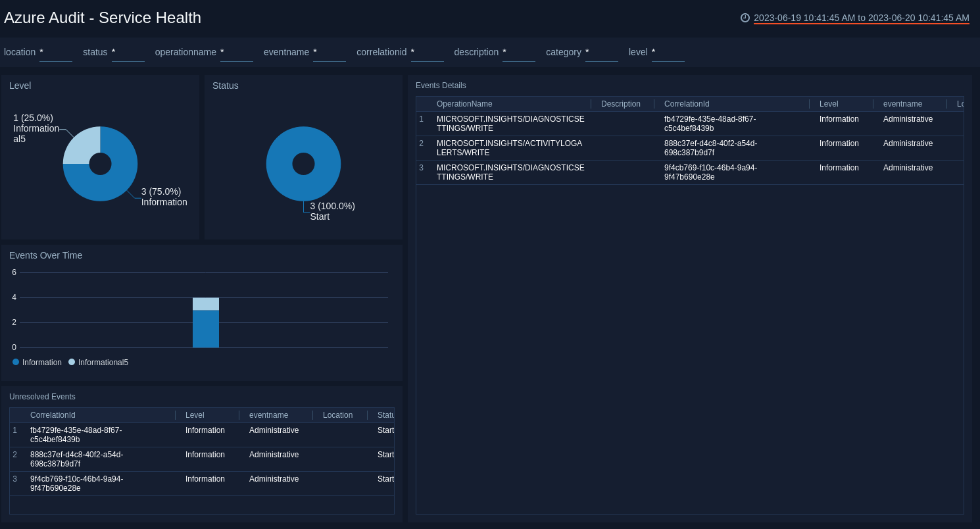The width and height of the screenshot is (980, 529).
Task: Click the '3 (100.0%) Start' pie label
Action: 332,211
